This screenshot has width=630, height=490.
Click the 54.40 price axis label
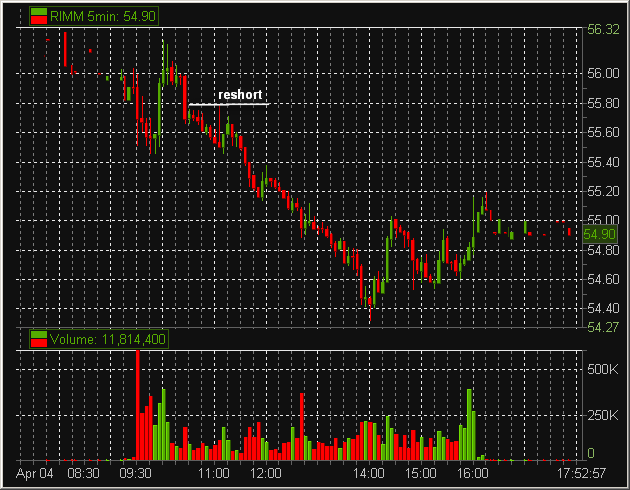(603, 308)
